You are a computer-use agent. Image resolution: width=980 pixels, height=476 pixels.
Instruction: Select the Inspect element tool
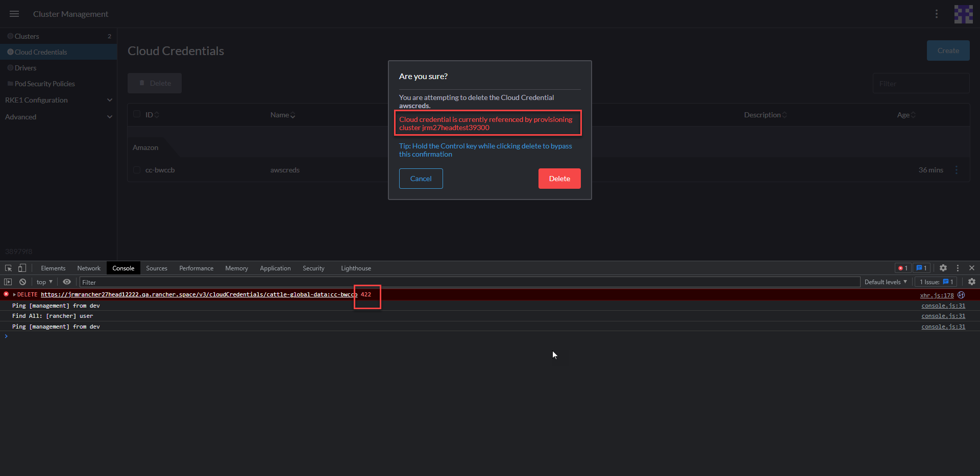coord(8,268)
